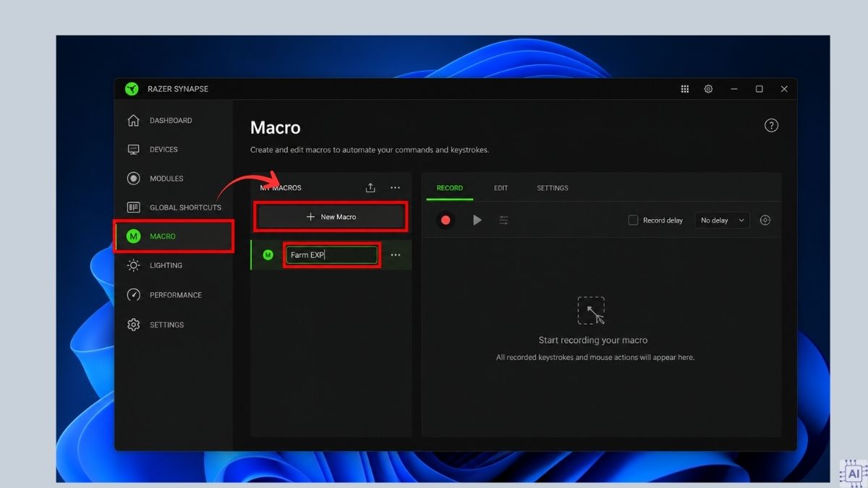The height and width of the screenshot is (488, 868).
Task: Switch to the Record tab
Action: tap(449, 188)
